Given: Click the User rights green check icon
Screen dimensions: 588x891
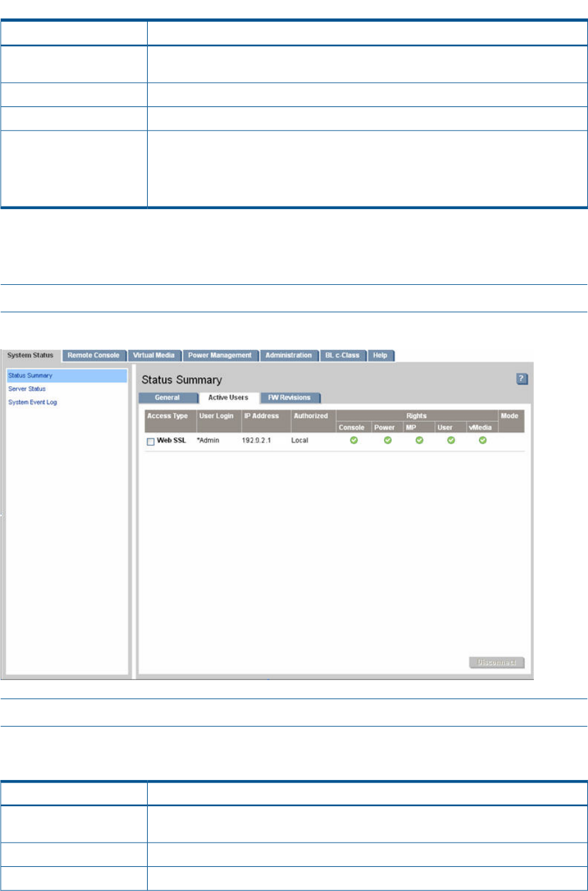Looking at the screenshot, I should (450, 440).
